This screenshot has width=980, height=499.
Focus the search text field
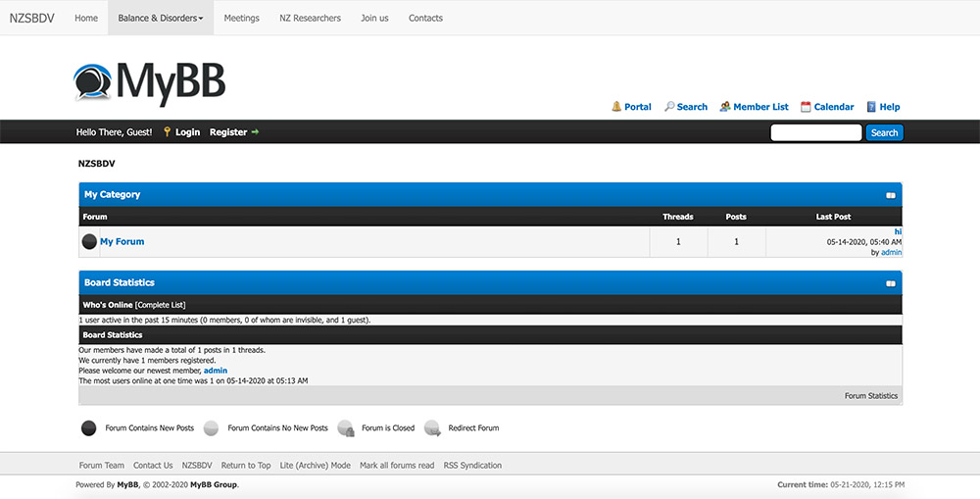(x=815, y=132)
